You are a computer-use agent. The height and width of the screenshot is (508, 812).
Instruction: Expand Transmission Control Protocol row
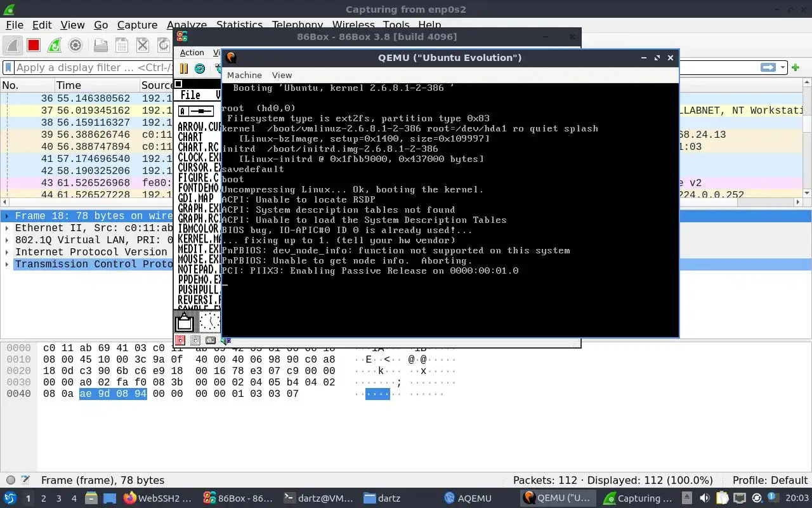[7, 264]
